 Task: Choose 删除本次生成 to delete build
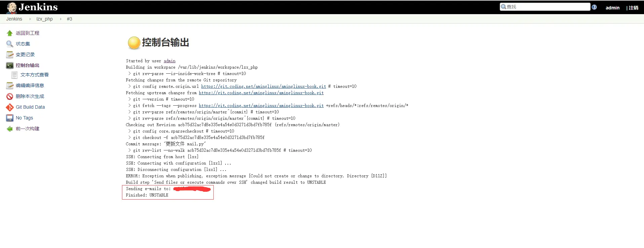click(x=30, y=96)
